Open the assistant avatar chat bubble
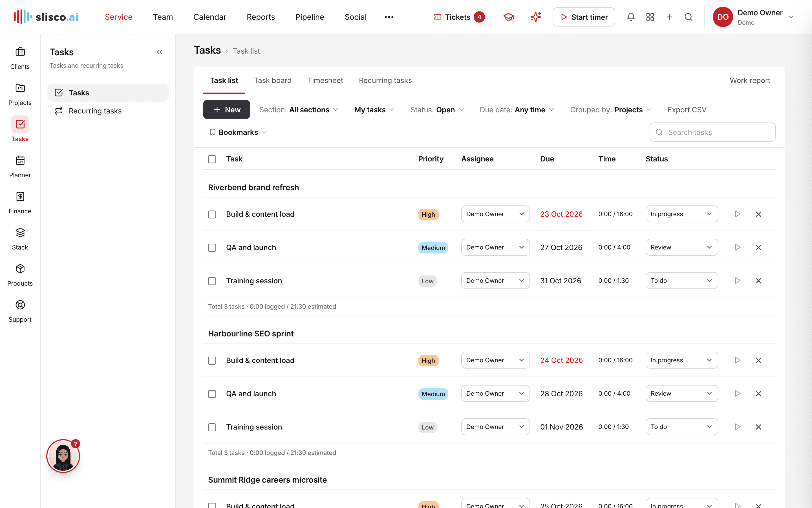Screen dimensions: 812x508 pyautogui.click(x=63, y=456)
